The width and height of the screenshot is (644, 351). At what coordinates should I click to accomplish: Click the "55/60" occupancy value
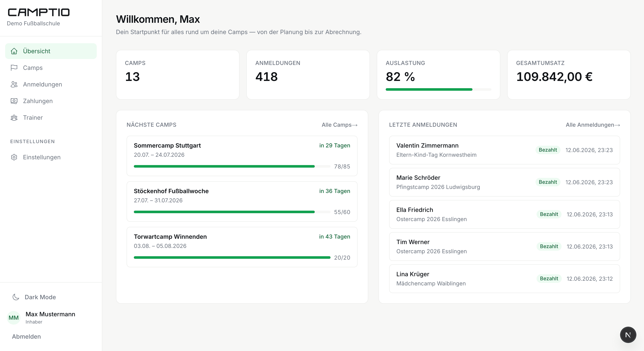click(x=342, y=212)
